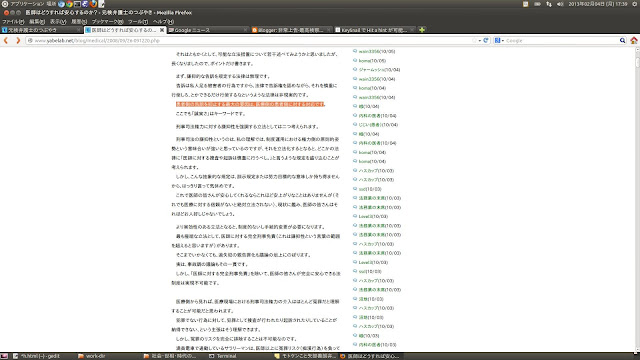Screen dimensions: 640x360
Task: Click the show desktop button in the bottom panel
Action: coord(4,356)
